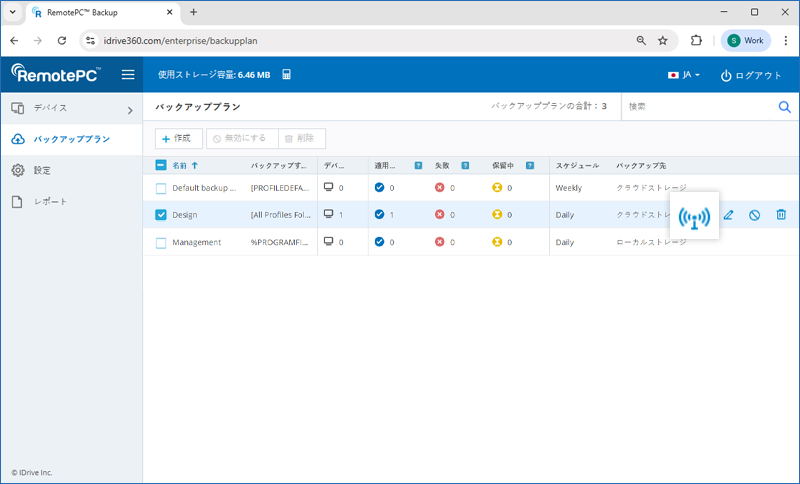Viewport: 800px width, 484px height.
Task: Click the 無効にする disable button
Action: (242, 138)
